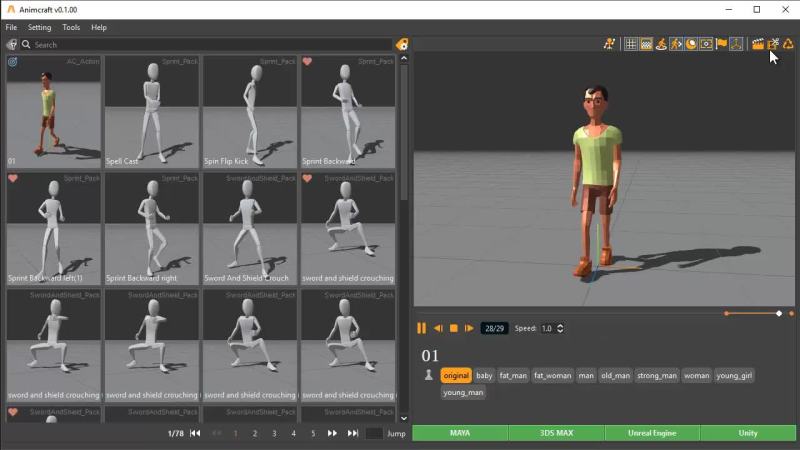Click the magnifier search icon

pyautogui.click(x=26, y=45)
